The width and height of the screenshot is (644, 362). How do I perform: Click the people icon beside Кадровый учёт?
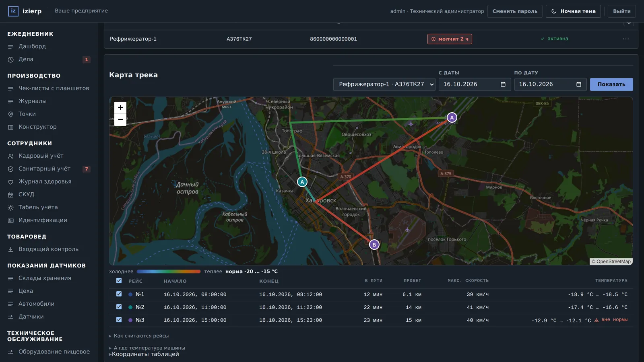click(11, 156)
